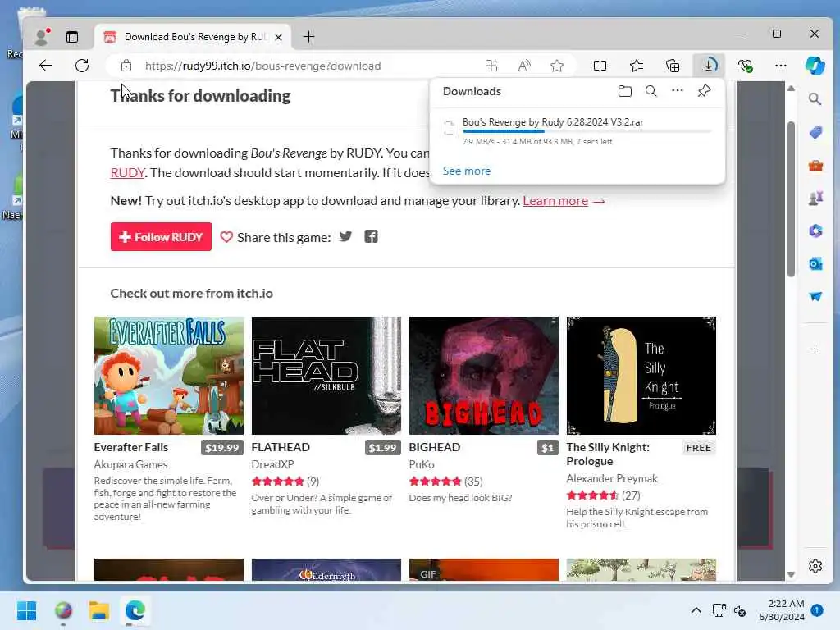840x630 pixels.
Task: Activate Read aloud icon
Action: coord(524,66)
